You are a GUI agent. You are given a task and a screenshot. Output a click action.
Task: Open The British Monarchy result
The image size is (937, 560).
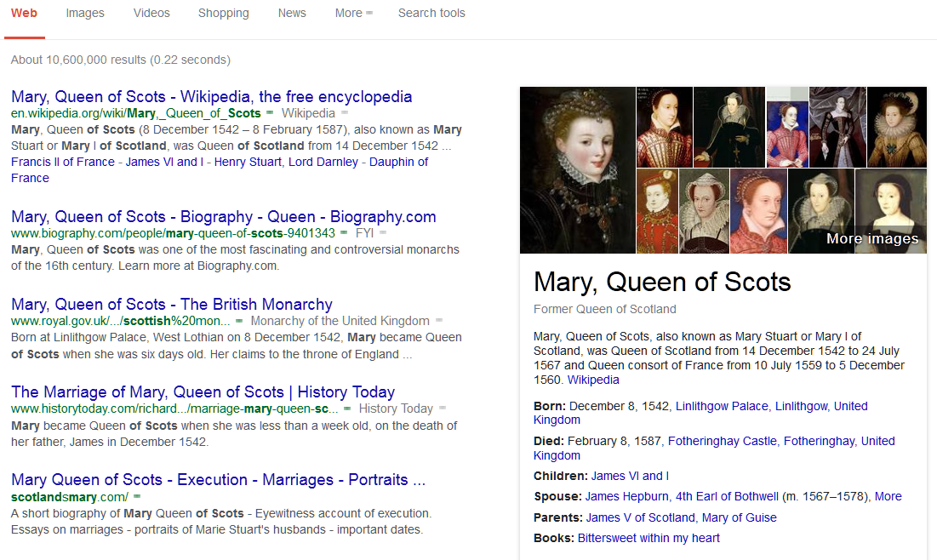click(x=172, y=305)
